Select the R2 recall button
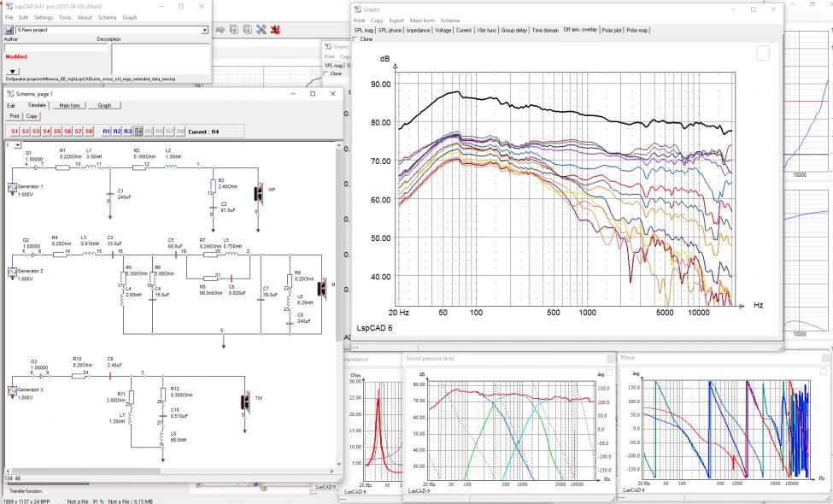This screenshot has width=833, height=504. (117, 132)
